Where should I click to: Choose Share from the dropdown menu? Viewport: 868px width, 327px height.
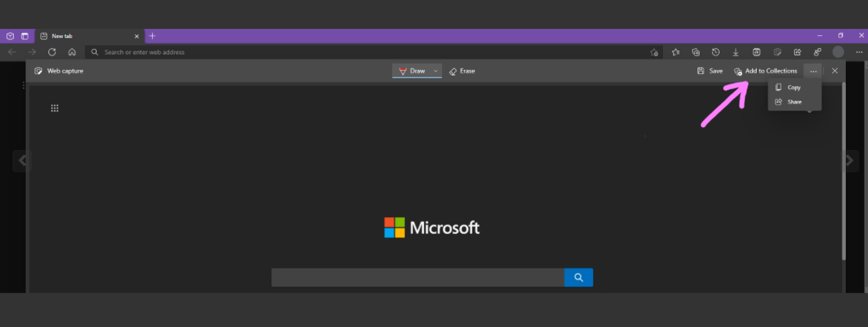(x=795, y=102)
